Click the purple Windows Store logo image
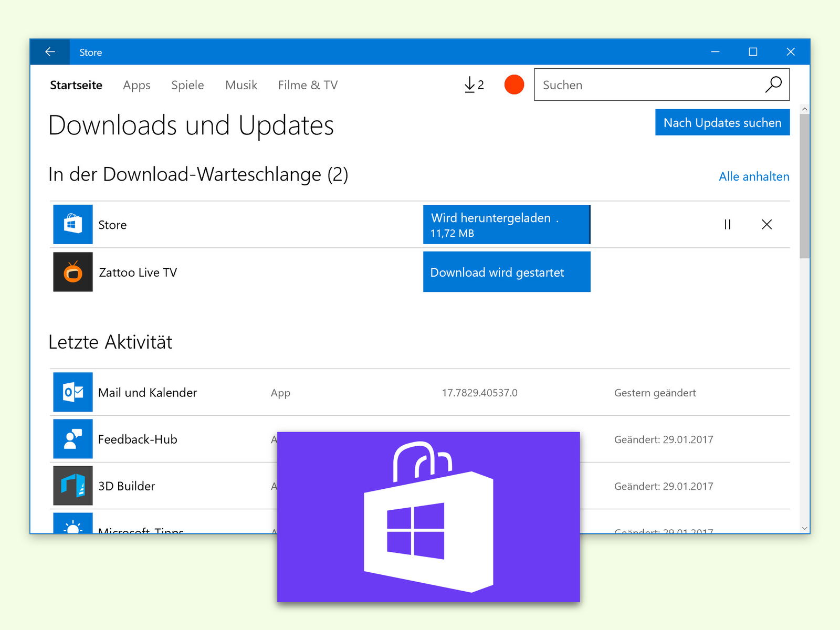This screenshot has height=630, width=840. click(x=428, y=517)
